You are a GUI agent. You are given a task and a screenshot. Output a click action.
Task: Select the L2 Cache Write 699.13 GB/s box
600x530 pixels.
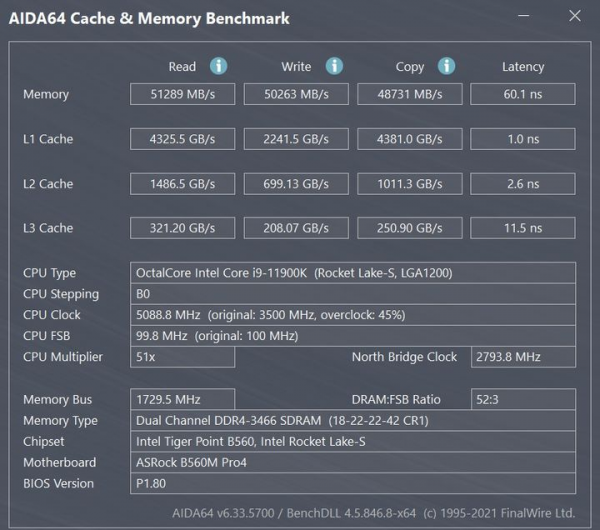296,184
